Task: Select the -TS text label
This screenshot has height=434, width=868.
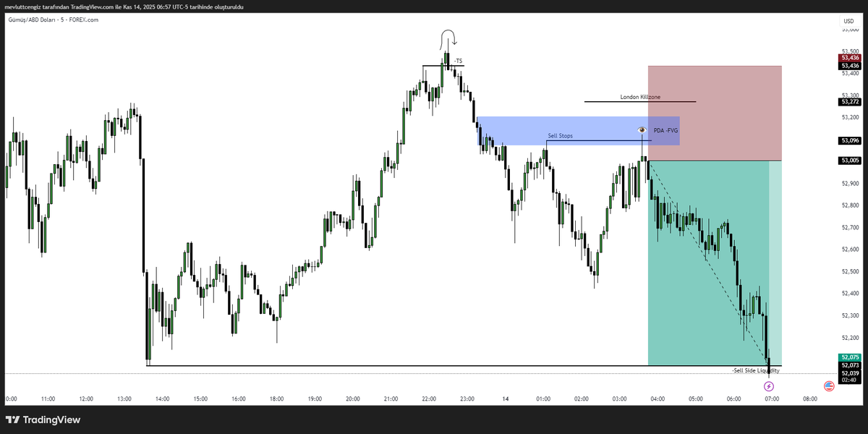Action: click(458, 61)
